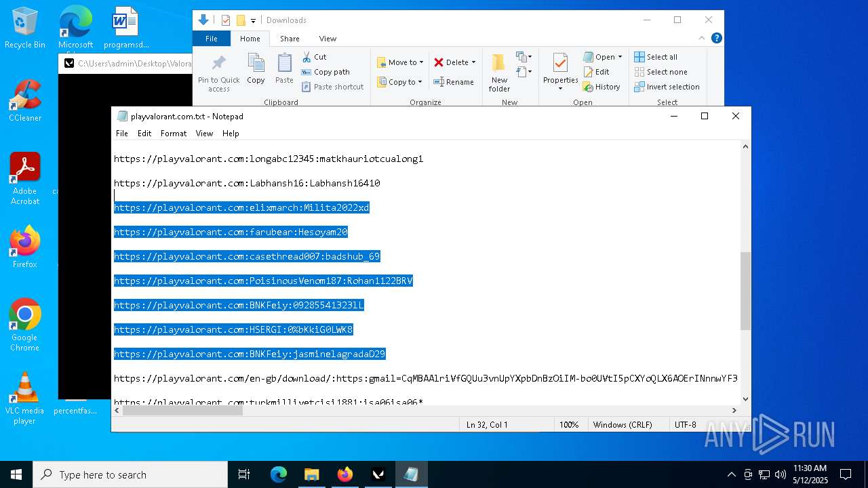
Task: Switch to Explorer Share tab
Action: tap(290, 39)
